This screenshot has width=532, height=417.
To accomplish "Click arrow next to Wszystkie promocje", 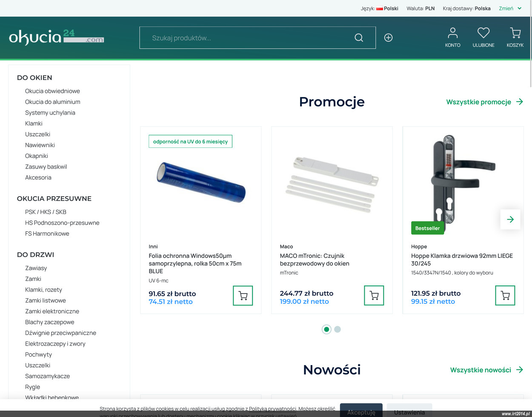I will point(520,102).
